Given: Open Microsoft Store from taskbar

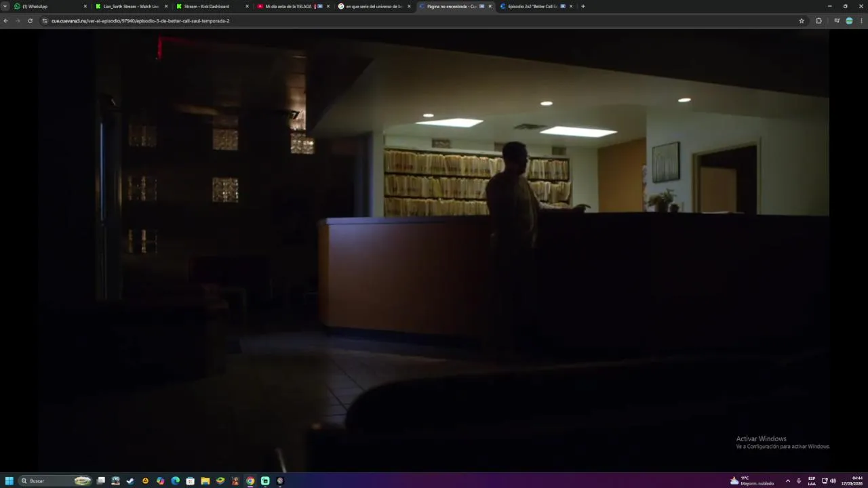Looking at the screenshot, I should tap(191, 481).
